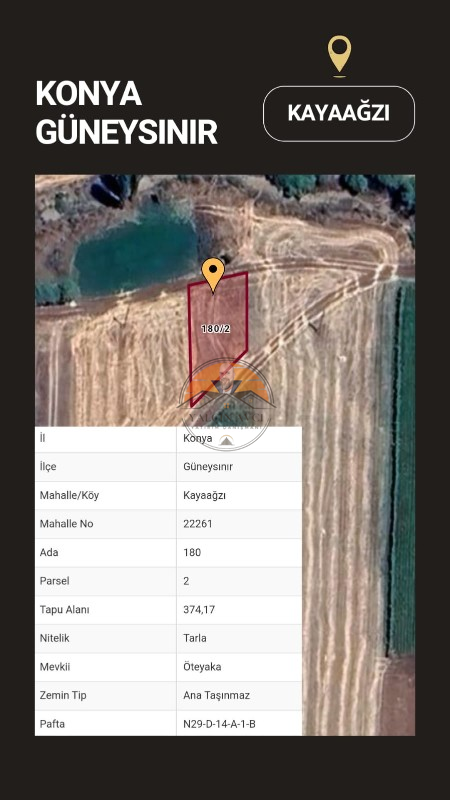The image size is (450, 800).
Task: Click the green crop field strip on map
Action: tap(403, 467)
